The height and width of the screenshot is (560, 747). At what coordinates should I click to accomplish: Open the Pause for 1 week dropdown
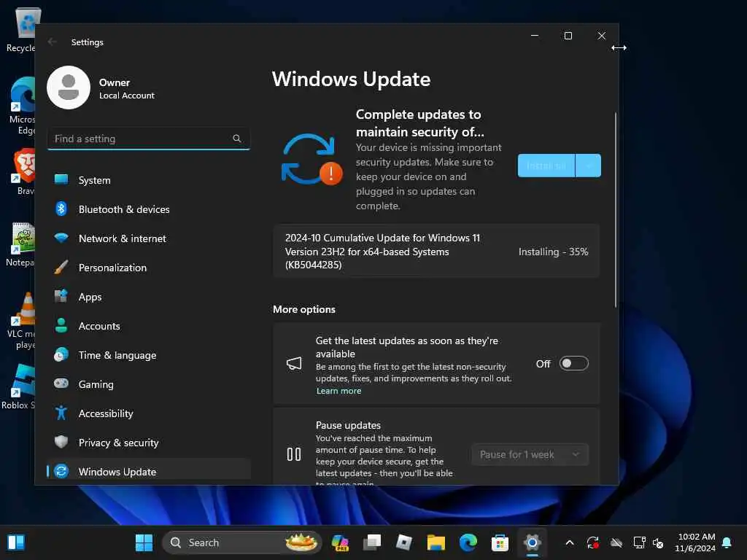point(530,454)
